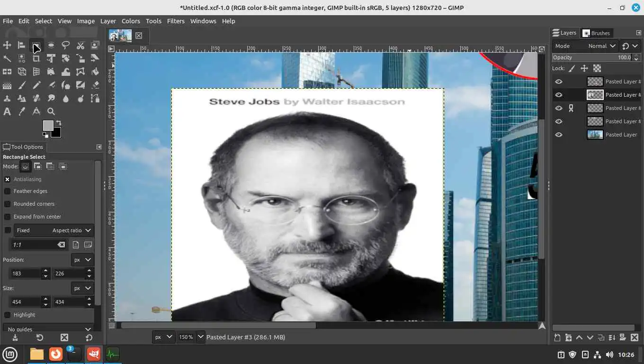Check the Fixed aspect ratio checkbox
The width and height of the screenshot is (644, 364).
(7, 230)
